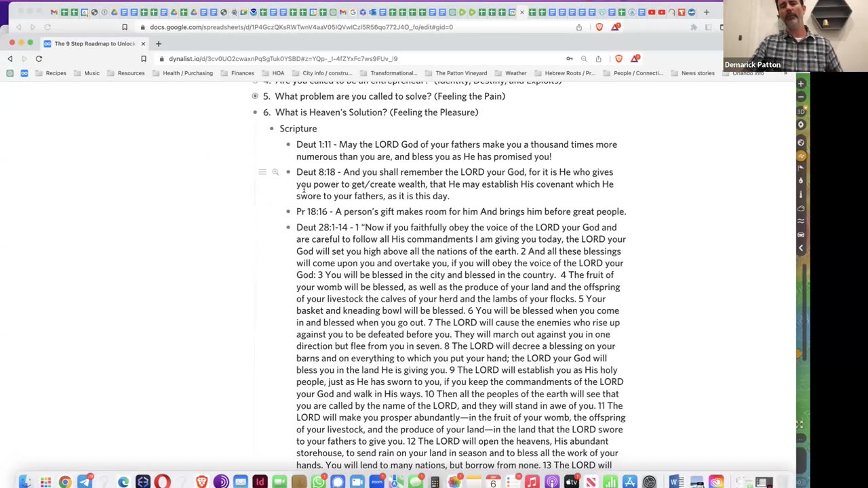Open hurricane tracker icon on map sidebar
The width and height of the screenshot is (868, 488).
[x=801, y=125]
